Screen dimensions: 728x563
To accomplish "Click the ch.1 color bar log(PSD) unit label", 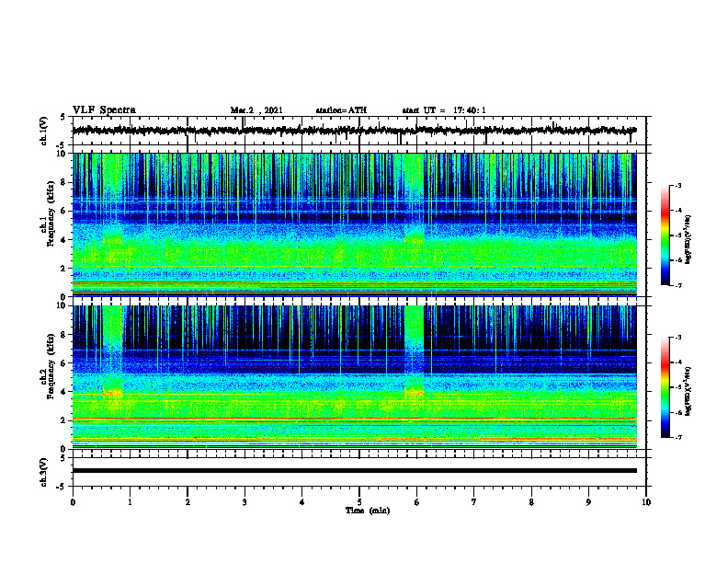I will [688, 239].
